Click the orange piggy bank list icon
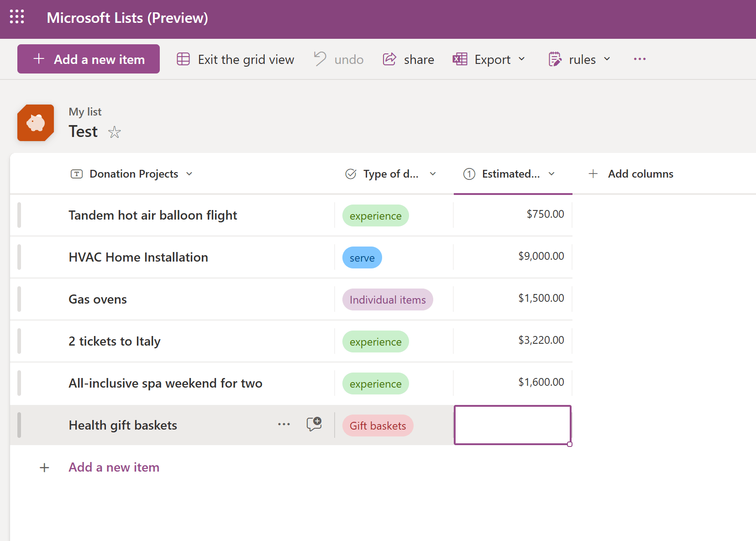 36,123
